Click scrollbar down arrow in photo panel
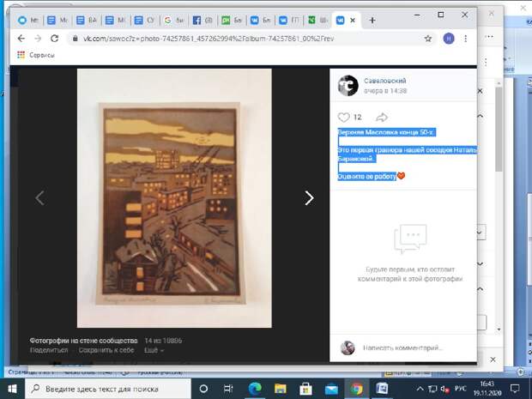The width and height of the screenshot is (532, 399). tap(499, 329)
